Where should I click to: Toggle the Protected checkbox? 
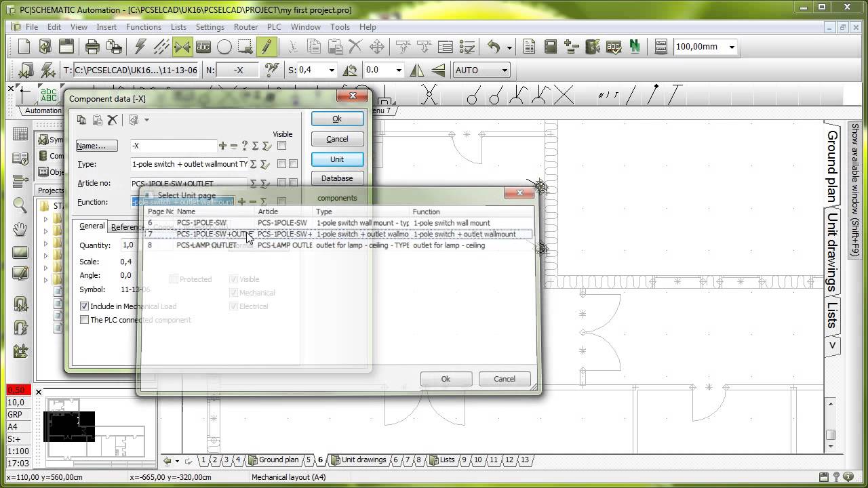(x=174, y=279)
